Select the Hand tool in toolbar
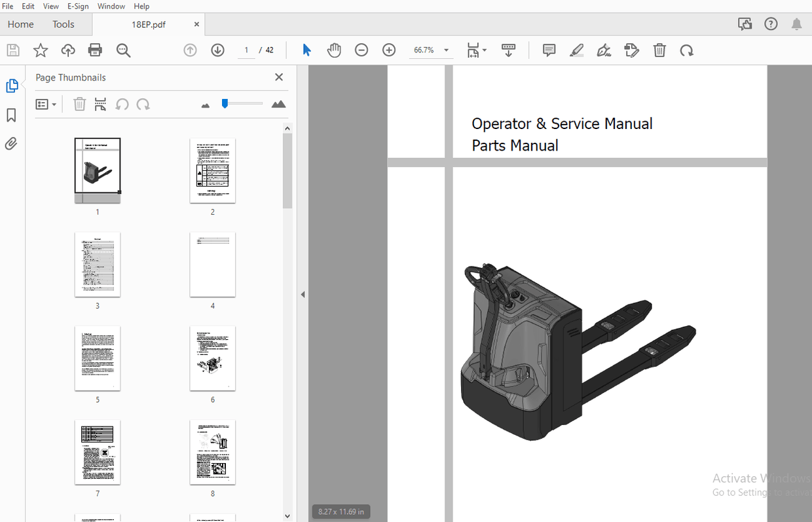812x522 pixels. click(334, 50)
